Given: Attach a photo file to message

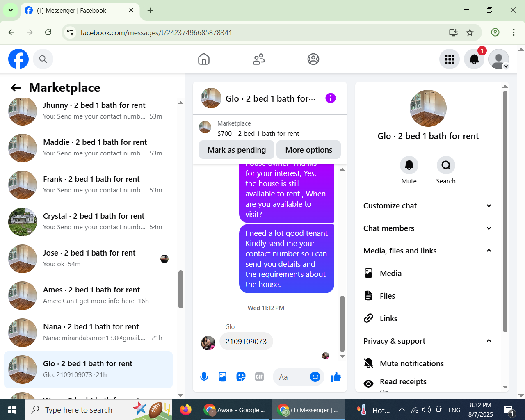Looking at the screenshot, I should (222, 377).
